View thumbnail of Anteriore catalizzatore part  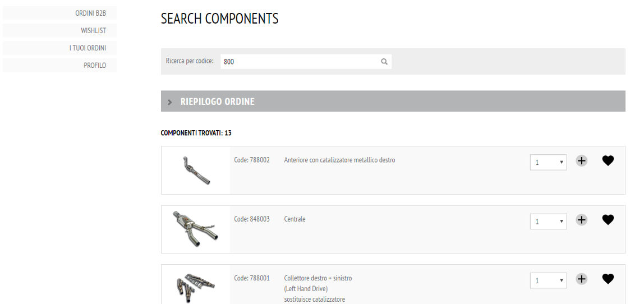[x=196, y=170]
